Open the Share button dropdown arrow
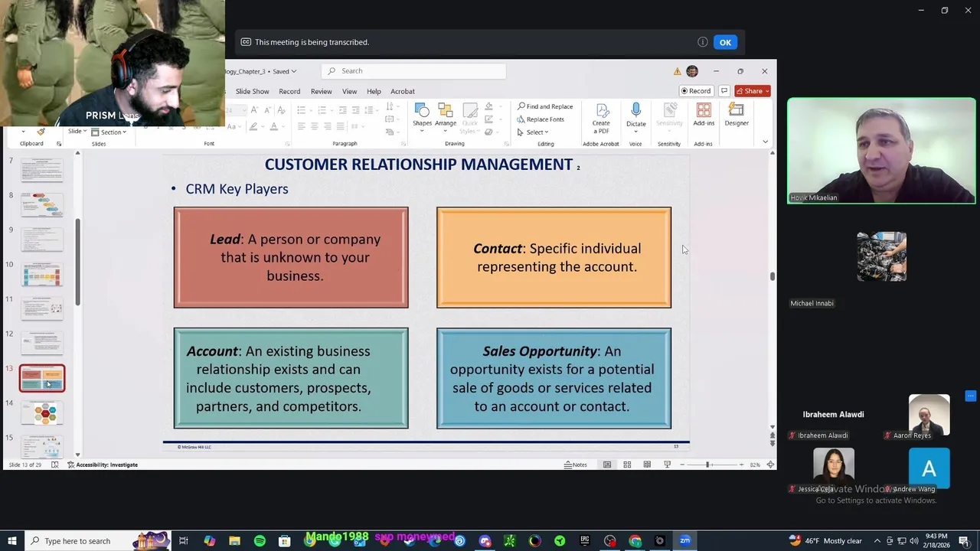 pos(766,91)
